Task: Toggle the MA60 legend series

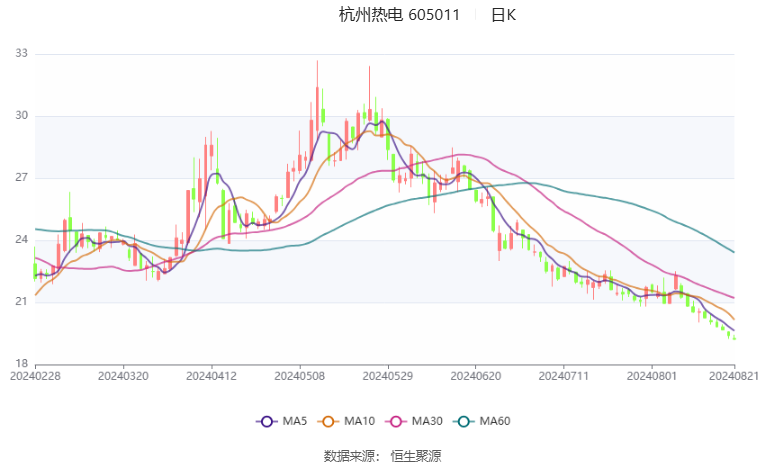Action: (482, 422)
